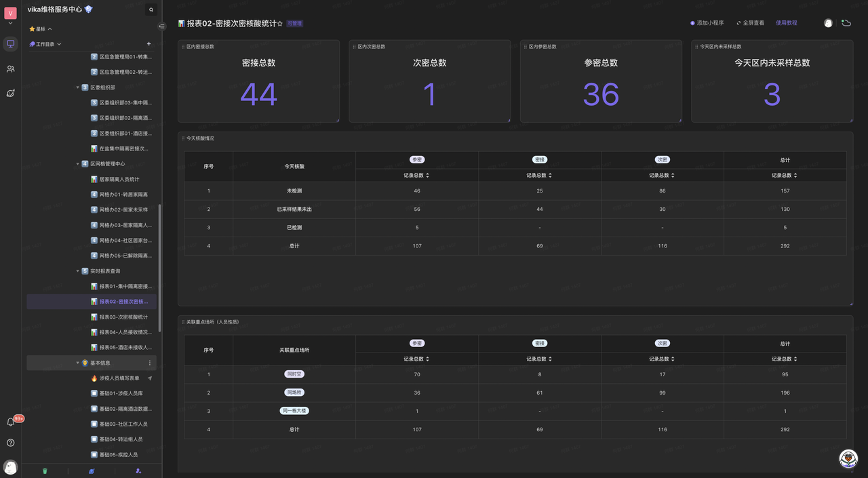Click the contacts people icon in left rail
This screenshot has width=868, height=478.
click(10, 68)
